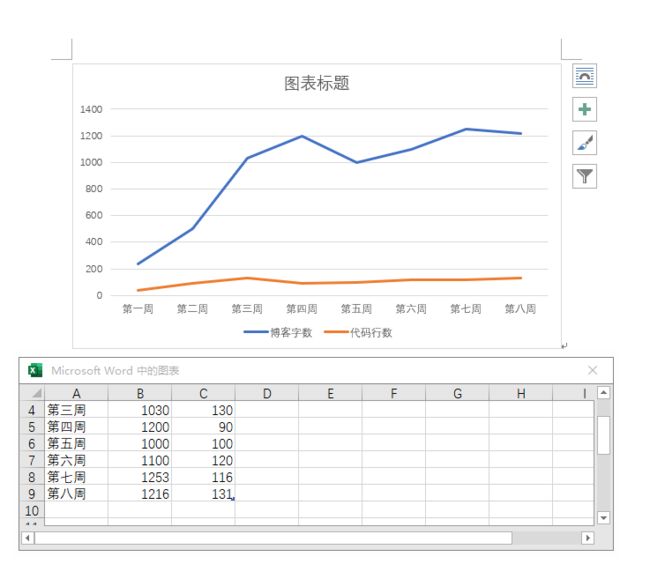Open Chart Elements plus button
Image resolution: width=650 pixels, height=579 pixels.
(x=585, y=109)
